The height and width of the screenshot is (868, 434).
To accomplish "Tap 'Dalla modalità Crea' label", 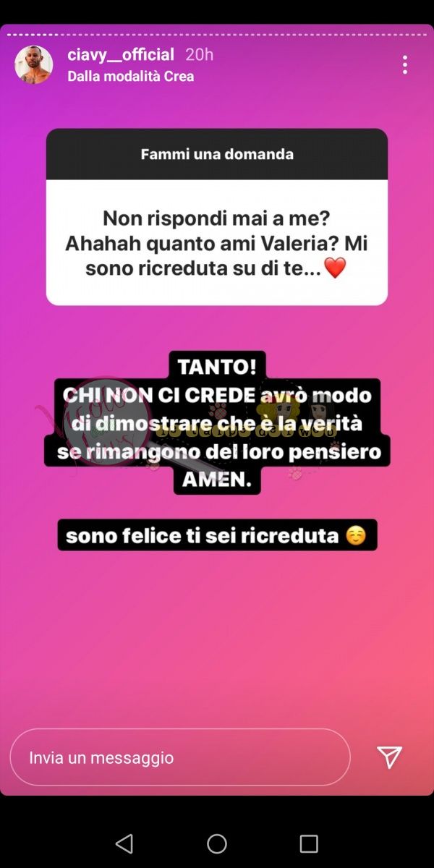I will pos(131,76).
